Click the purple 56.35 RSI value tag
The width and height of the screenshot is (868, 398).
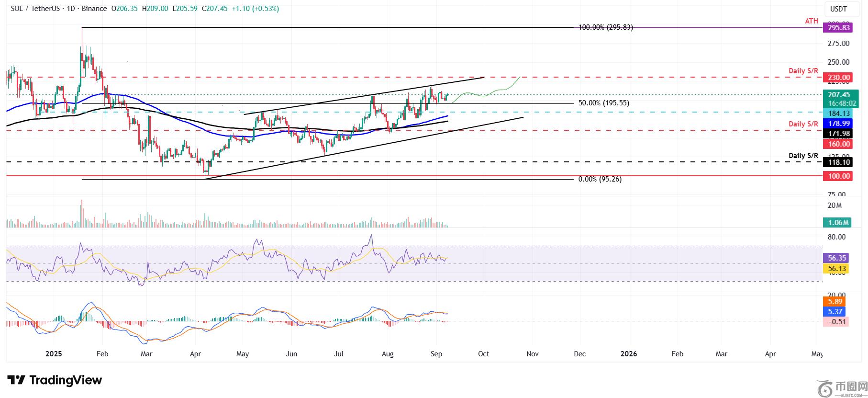click(x=835, y=258)
